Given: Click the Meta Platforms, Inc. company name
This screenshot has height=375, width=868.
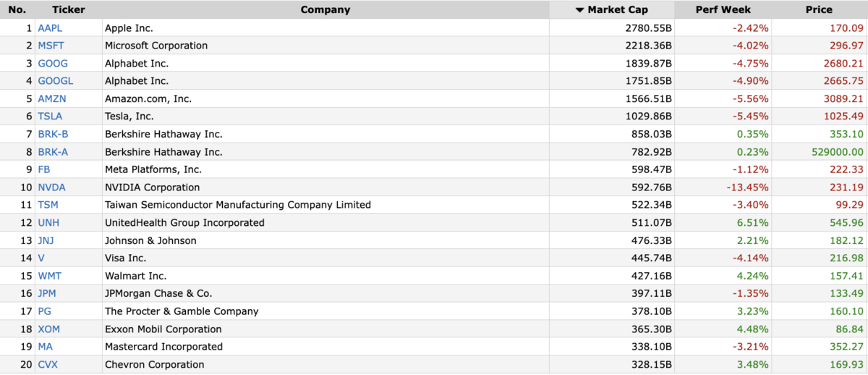Looking at the screenshot, I should tap(153, 169).
